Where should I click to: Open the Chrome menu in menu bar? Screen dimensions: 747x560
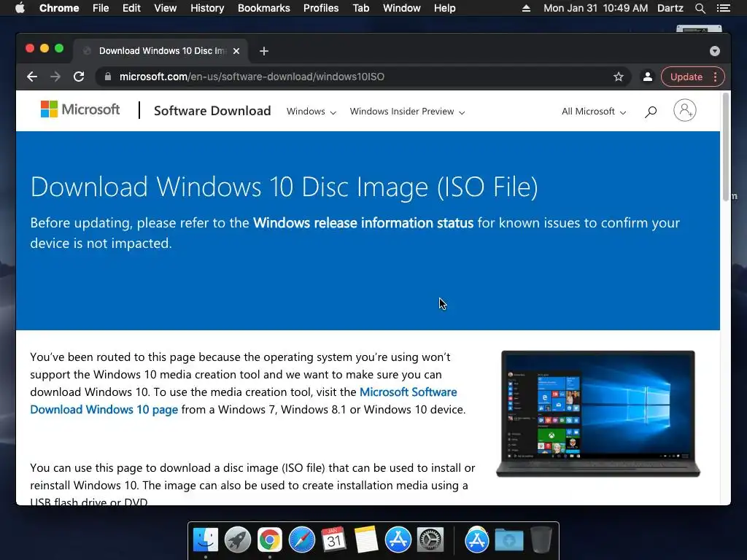[x=59, y=8]
